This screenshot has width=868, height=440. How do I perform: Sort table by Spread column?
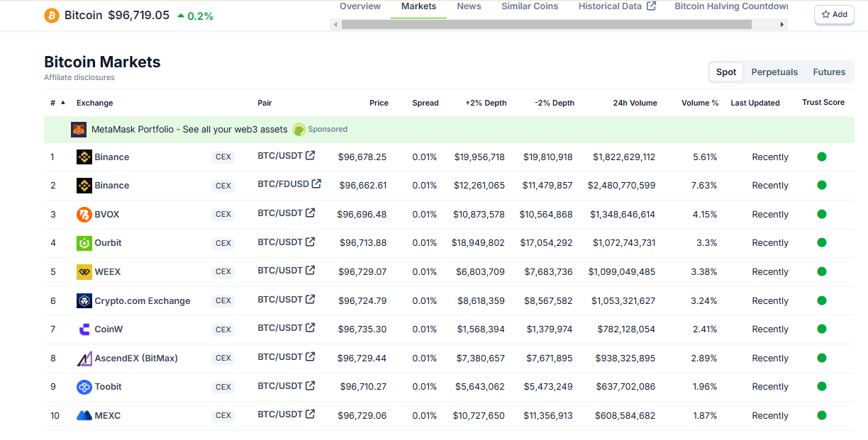pos(425,103)
